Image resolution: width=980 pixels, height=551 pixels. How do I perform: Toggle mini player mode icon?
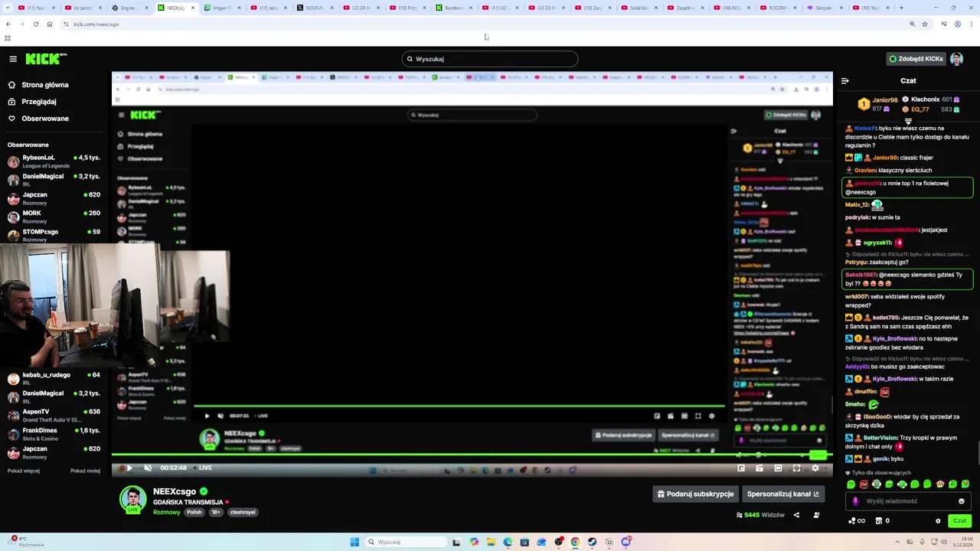[741, 468]
